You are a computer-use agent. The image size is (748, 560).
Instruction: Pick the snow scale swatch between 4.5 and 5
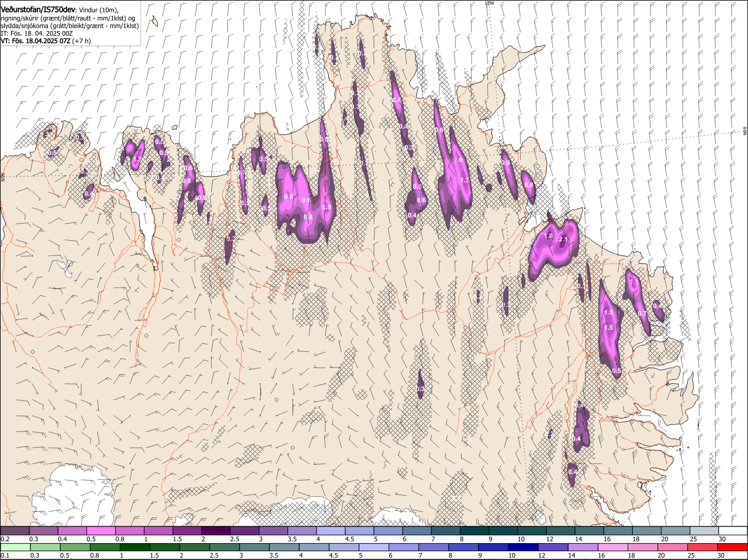[359, 531]
